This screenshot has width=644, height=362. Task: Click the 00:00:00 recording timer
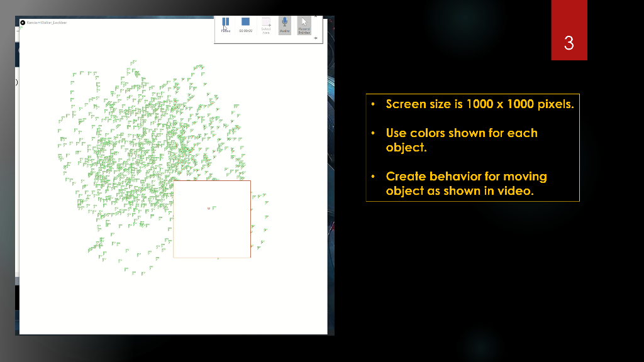point(246,31)
